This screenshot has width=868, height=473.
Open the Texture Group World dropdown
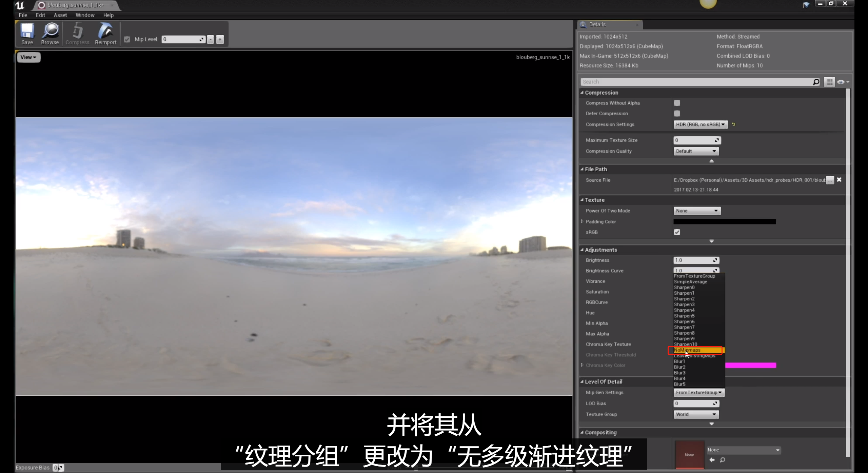pos(696,414)
